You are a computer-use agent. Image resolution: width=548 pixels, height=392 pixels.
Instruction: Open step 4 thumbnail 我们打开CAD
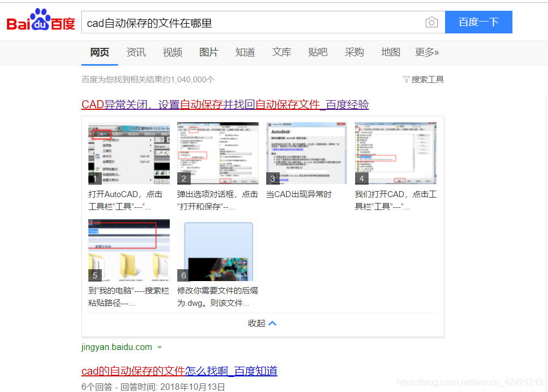pos(396,153)
